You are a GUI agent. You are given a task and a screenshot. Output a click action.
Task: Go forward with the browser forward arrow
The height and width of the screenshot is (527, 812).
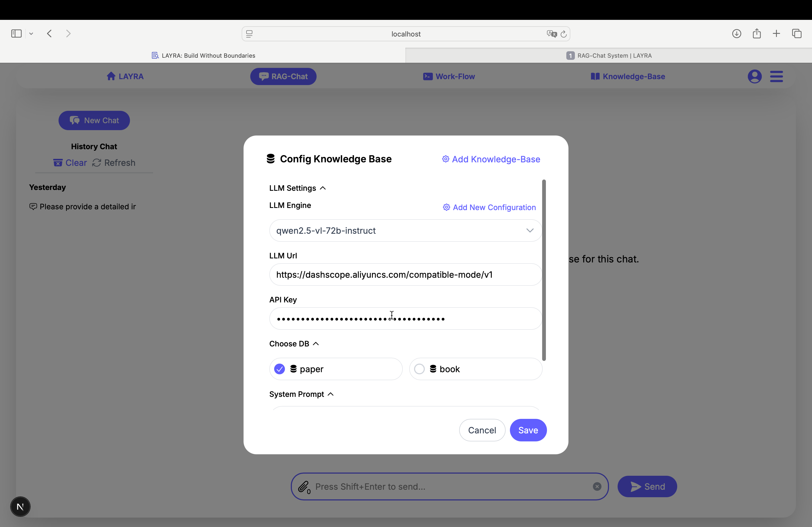pyautogui.click(x=68, y=33)
